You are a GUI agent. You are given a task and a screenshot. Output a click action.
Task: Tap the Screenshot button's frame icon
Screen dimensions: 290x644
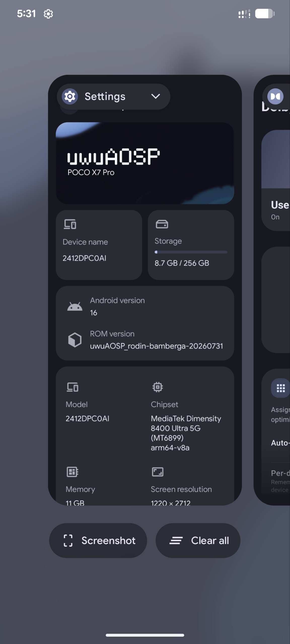tap(68, 541)
